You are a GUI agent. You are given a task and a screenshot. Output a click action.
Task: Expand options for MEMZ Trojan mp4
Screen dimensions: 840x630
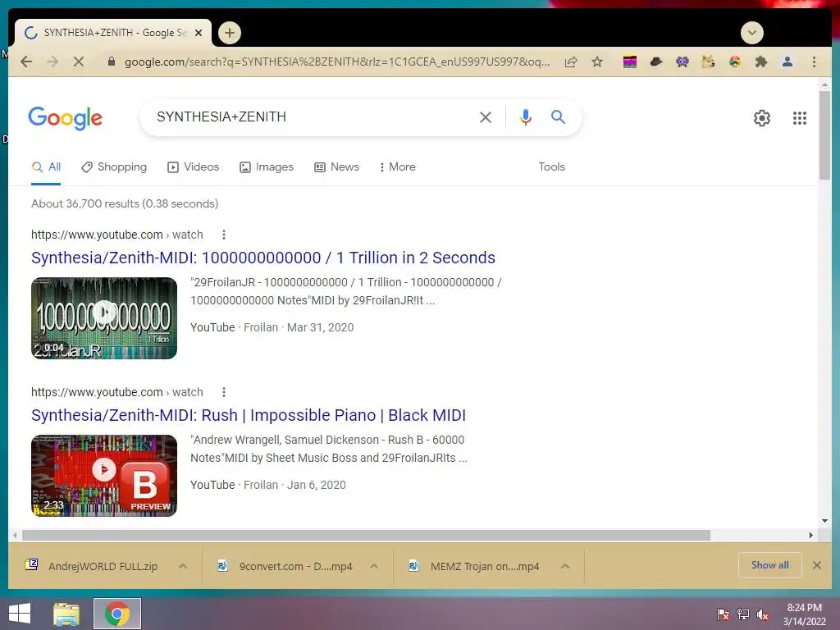point(565,566)
